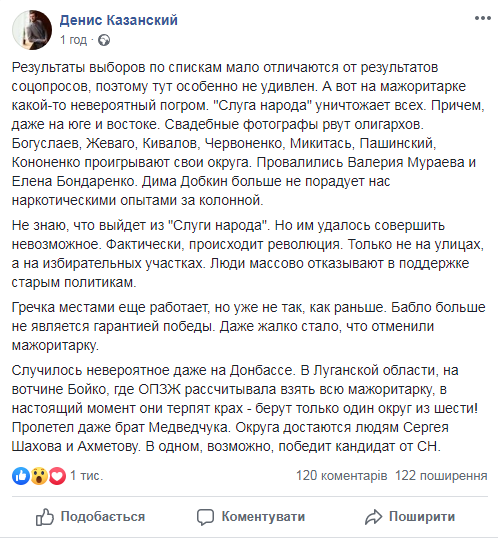Open the Денис Казанский author name link

[x=118, y=20]
